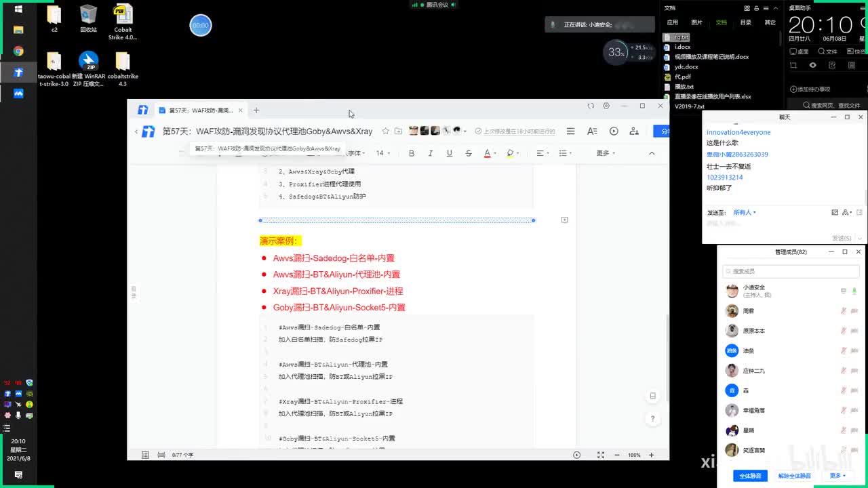Go back with arrow beside document logo
The height and width of the screenshot is (488, 868).
tap(136, 131)
